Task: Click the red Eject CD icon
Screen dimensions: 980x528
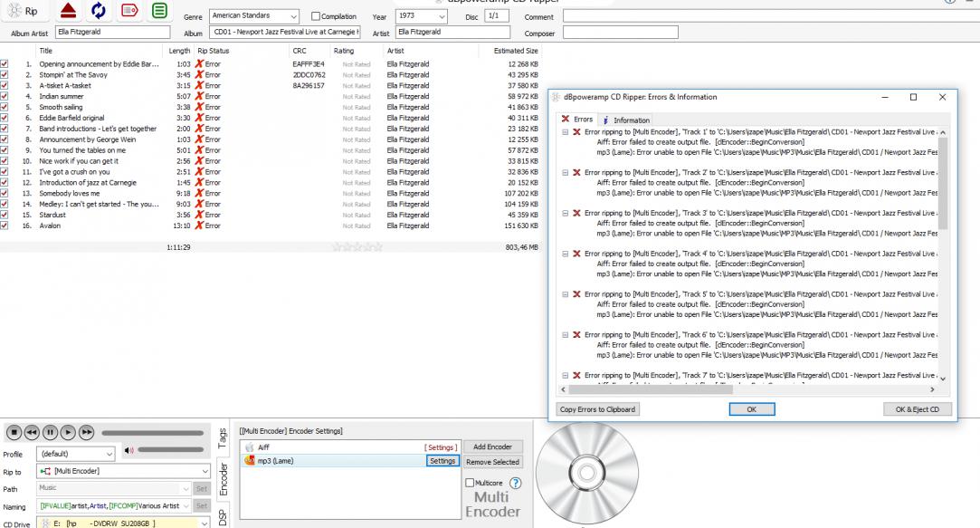Action: (x=68, y=11)
